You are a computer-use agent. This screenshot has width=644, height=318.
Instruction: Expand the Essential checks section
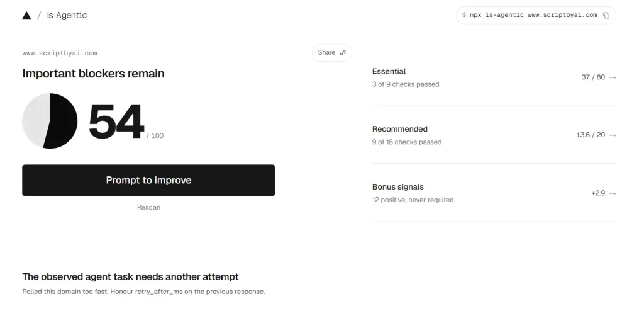click(x=494, y=77)
